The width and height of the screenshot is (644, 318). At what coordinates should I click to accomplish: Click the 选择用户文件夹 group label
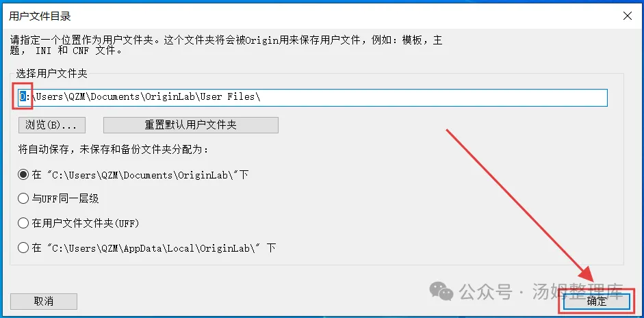pos(51,74)
